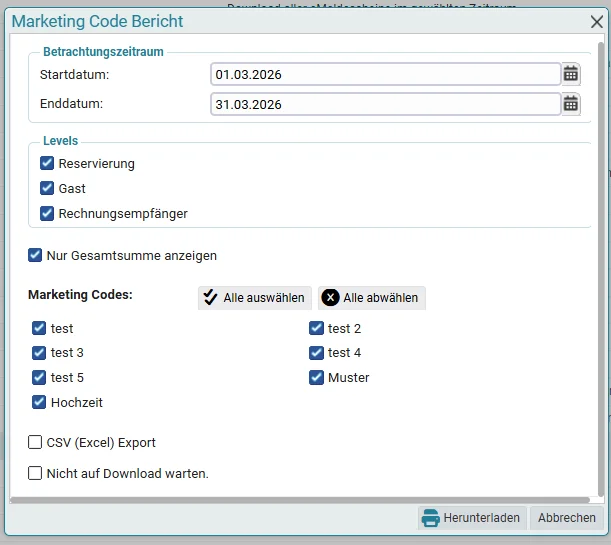Viewport: 611px width, 545px height.
Task: Toggle the Rechnungsempfänger checkbox
Action: [47, 213]
